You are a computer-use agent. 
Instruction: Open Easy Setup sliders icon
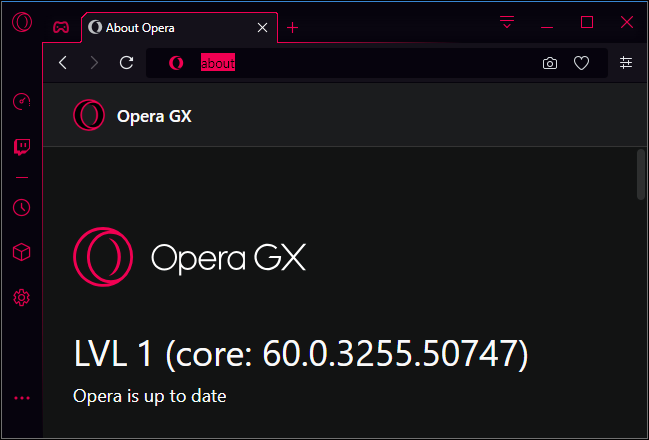(x=626, y=63)
